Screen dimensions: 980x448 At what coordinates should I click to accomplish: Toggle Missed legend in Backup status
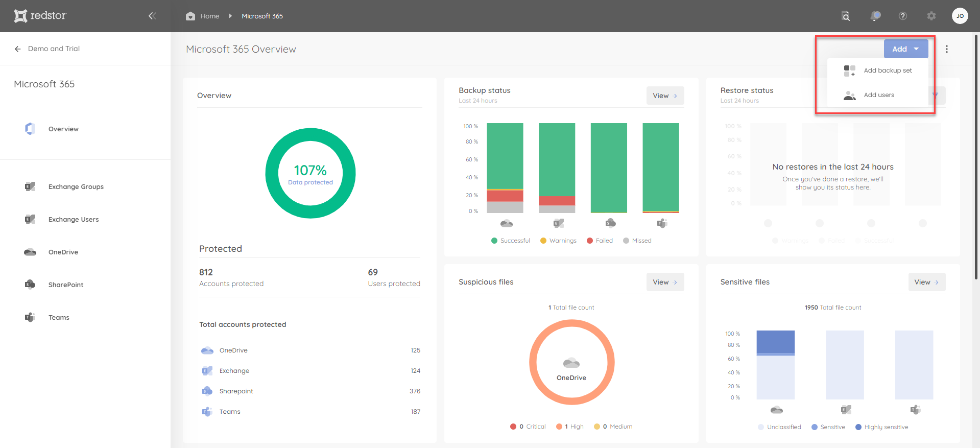(637, 241)
